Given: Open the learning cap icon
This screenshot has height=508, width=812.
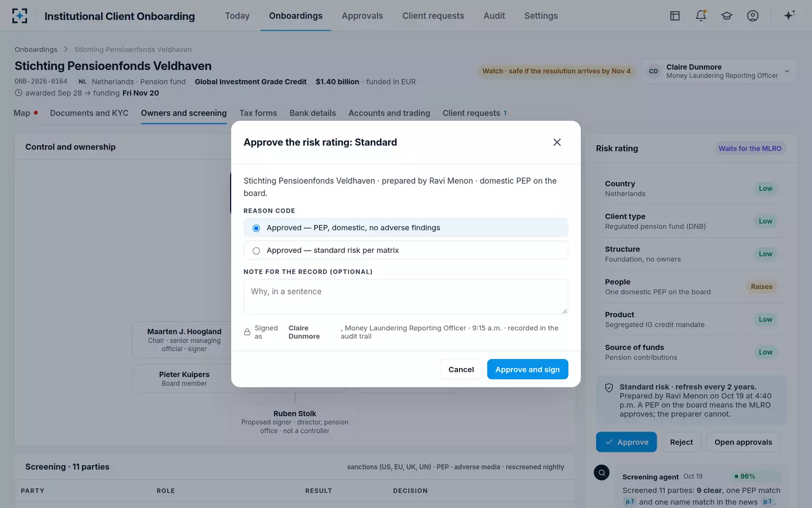Looking at the screenshot, I should tap(727, 16).
